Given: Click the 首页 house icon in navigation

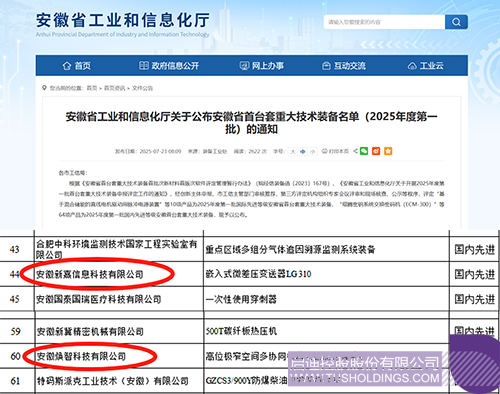Looking at the screenshot, I should [x=67, y=66].
